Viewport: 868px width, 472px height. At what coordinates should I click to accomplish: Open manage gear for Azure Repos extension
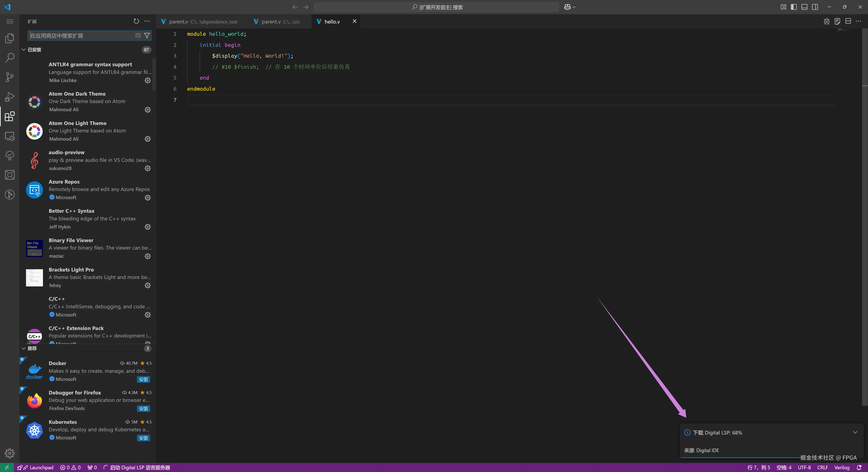(148, 198)
